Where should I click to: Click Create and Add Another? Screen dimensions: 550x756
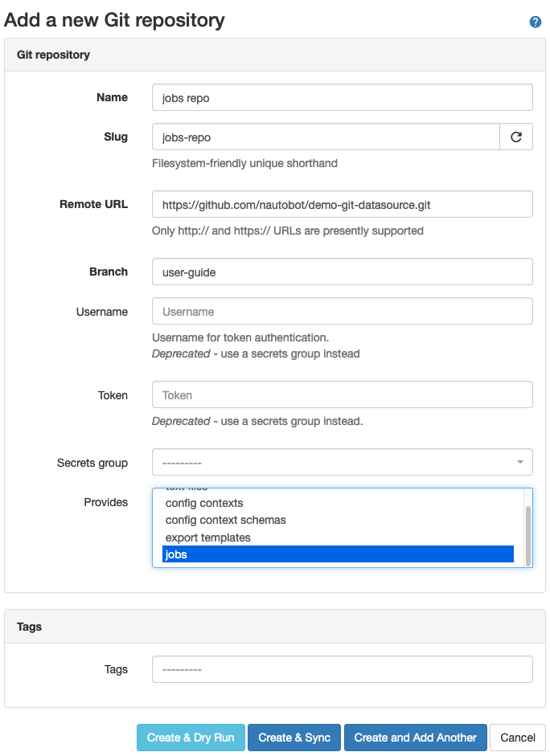pyautogui.click(x=415, y=737)
